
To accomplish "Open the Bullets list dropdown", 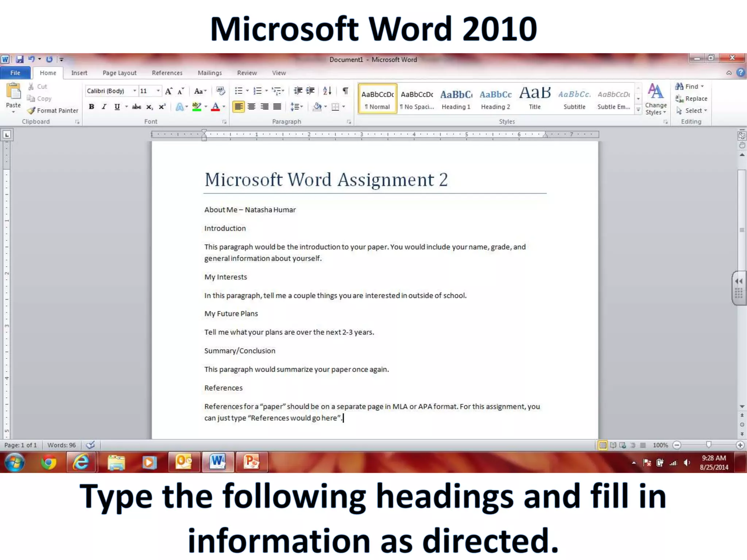I will 247,91.
